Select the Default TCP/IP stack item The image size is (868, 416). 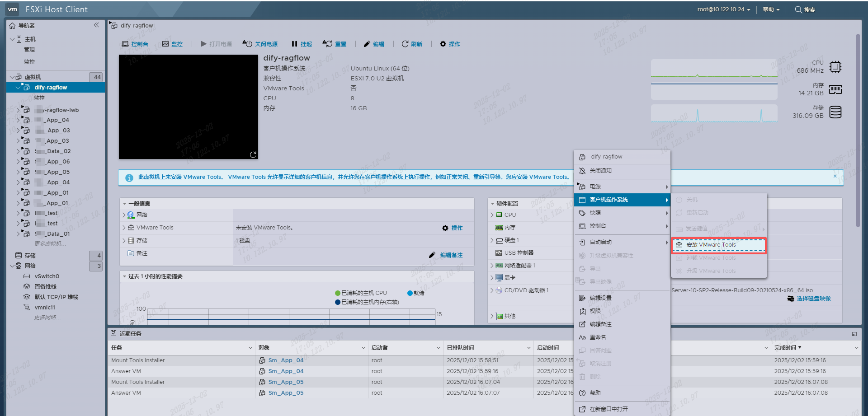point(57,297)
